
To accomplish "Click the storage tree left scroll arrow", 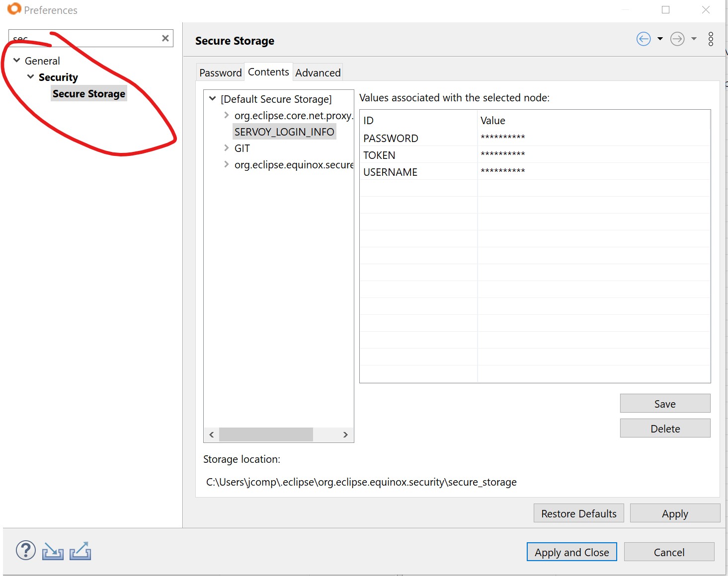I will (x=212, y=434).
